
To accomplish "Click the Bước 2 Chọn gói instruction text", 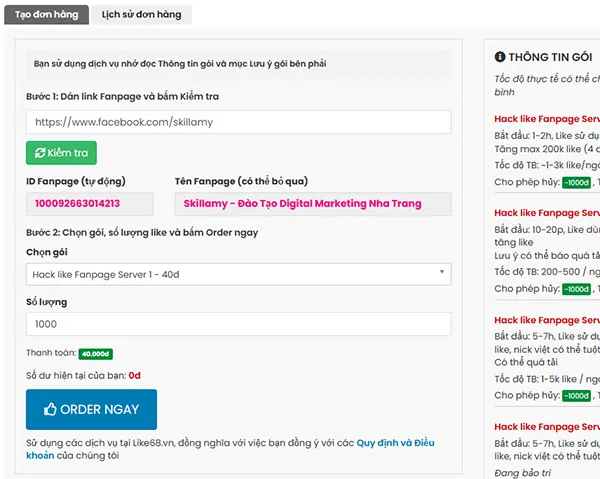I will pos(142,233).
